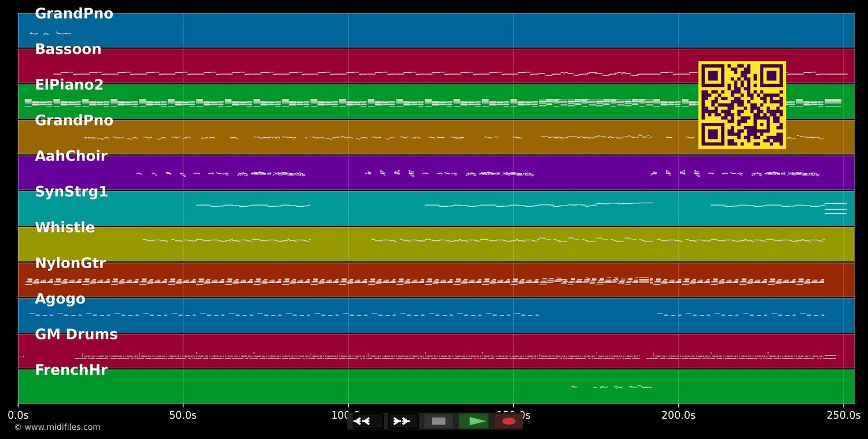The image size is (868, 439).
Task: Jump to the 250.0s timeline marker
Action: click(844, 415)
